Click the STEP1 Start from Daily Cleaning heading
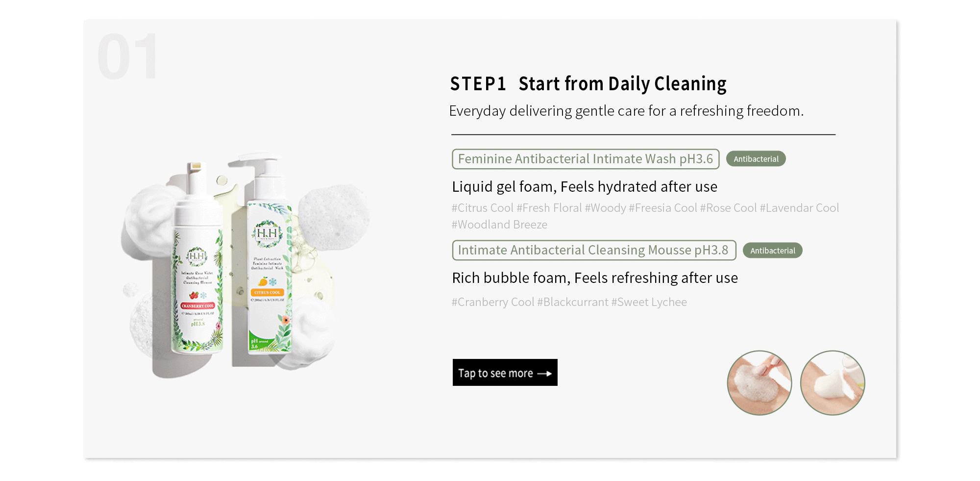Viewport: 980px width, 481px height. pyautogui.click(x=588, y=84)
